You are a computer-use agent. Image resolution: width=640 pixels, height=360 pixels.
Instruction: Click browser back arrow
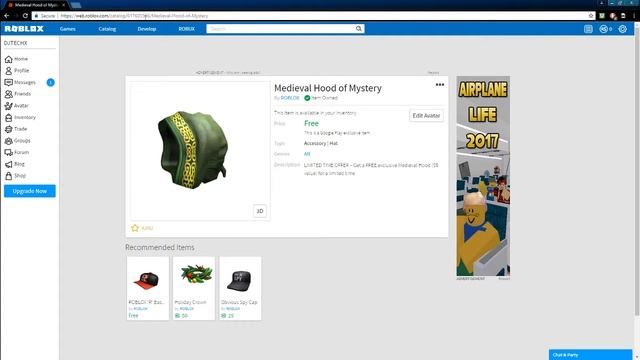[7, 16]
